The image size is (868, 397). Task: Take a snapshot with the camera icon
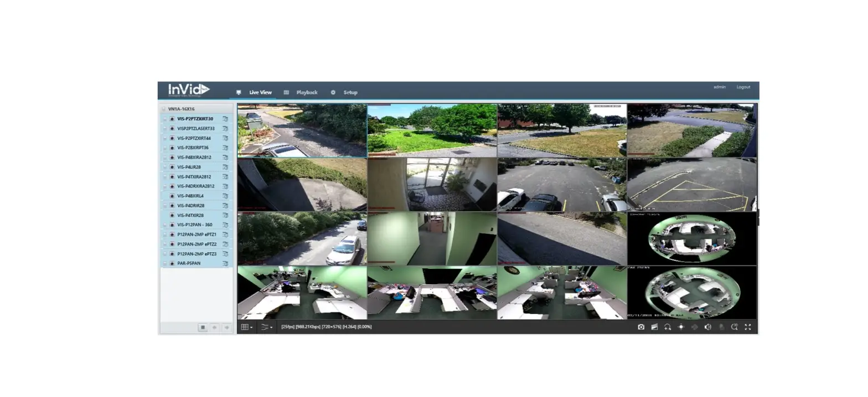[641, 327]
